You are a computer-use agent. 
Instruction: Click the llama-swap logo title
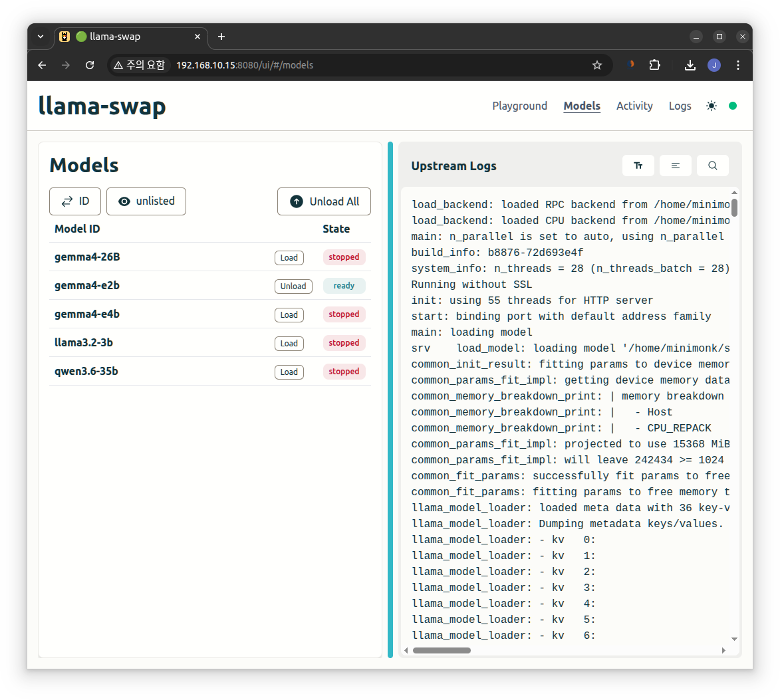(x=102, y=106)
